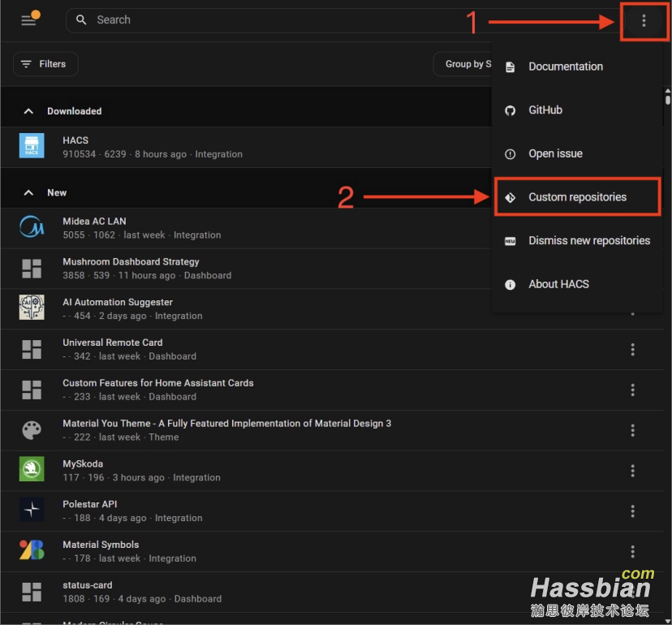Open Universal Remote Card entry

pyautogui.click(x=332, y=349)
